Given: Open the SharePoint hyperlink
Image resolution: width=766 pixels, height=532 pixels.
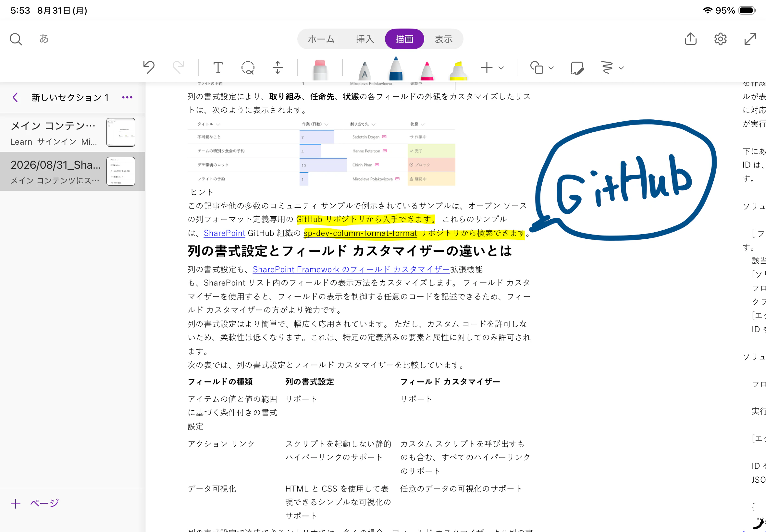Looking at the screenshot, I should coord(224,233).
